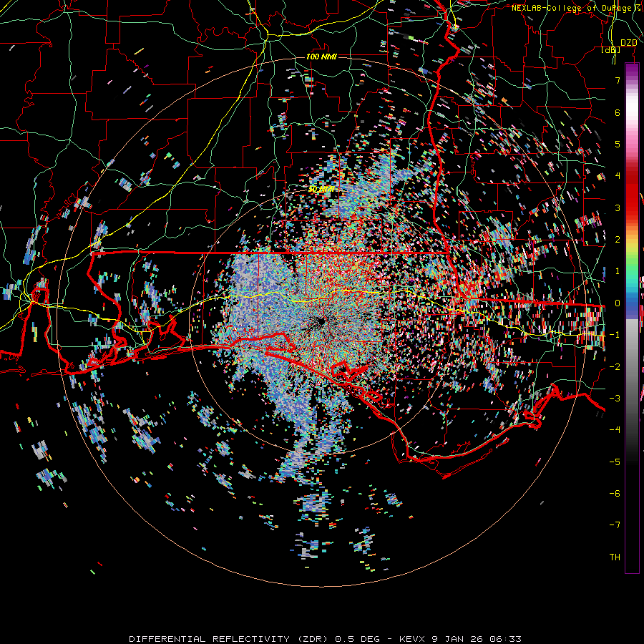Click the 50 NMI range ring label

click(321, 190)
